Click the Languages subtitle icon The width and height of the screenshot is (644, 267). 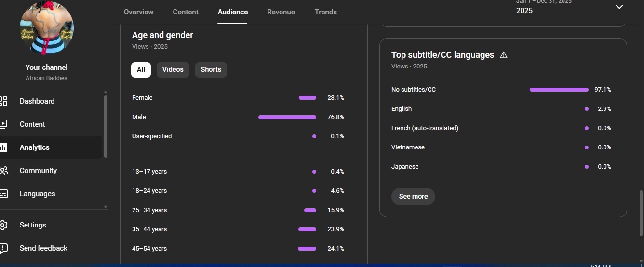coord(4,194)
